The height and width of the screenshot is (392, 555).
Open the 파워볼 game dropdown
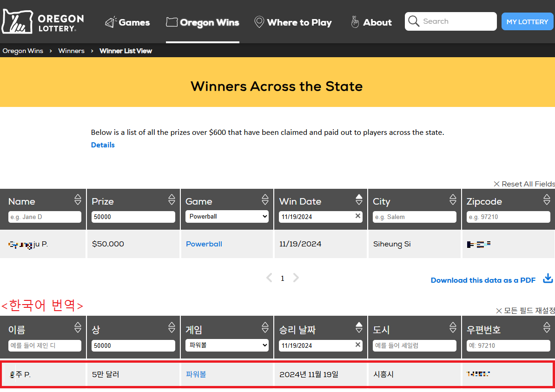click(227, 345)
